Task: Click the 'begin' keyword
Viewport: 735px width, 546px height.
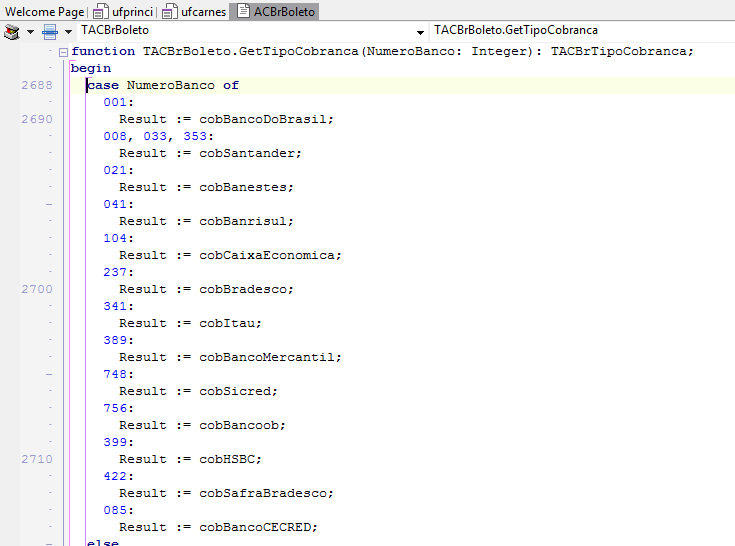Action: coord(91,68)
